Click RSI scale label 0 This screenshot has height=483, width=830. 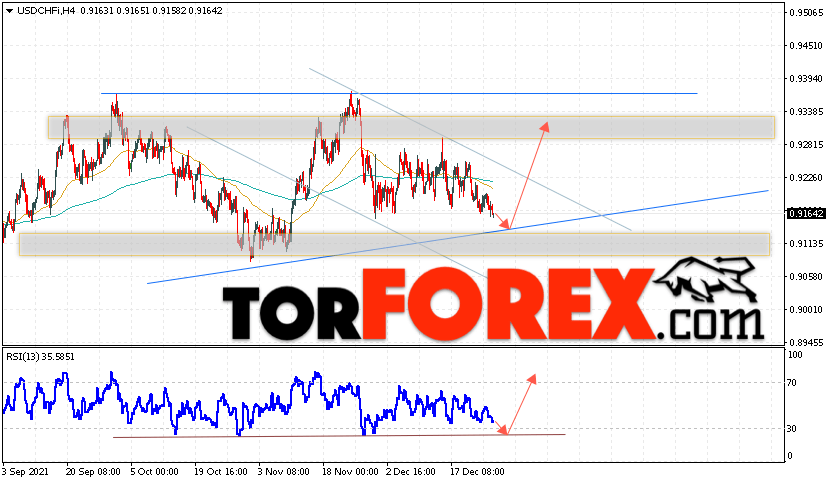tap(790, 455)
